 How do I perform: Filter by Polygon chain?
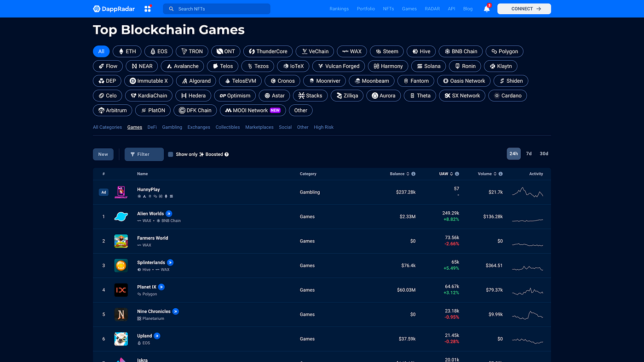click(x=505, y=51)
